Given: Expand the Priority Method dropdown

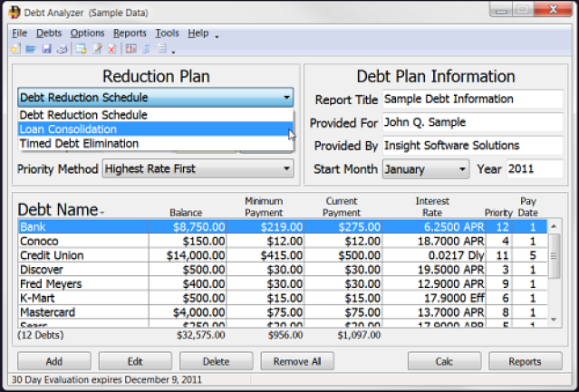Looking at the screenshot, I should 198,169.
